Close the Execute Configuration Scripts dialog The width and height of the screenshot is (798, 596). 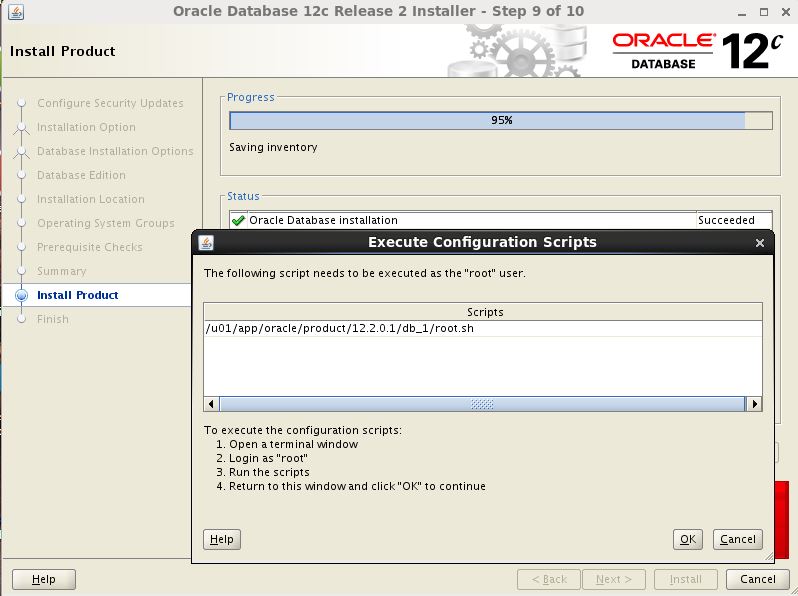click(x=759, y=243)
